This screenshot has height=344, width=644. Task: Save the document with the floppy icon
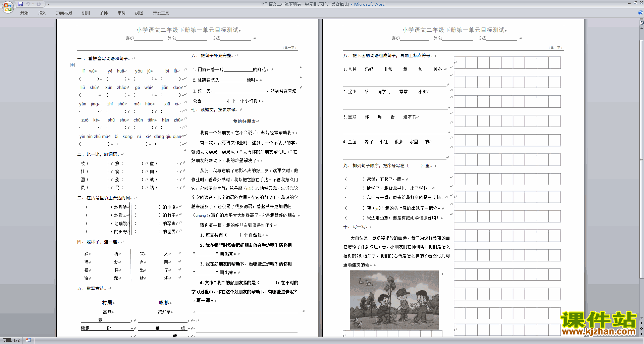pyautogui.click(x=20, y=4)
